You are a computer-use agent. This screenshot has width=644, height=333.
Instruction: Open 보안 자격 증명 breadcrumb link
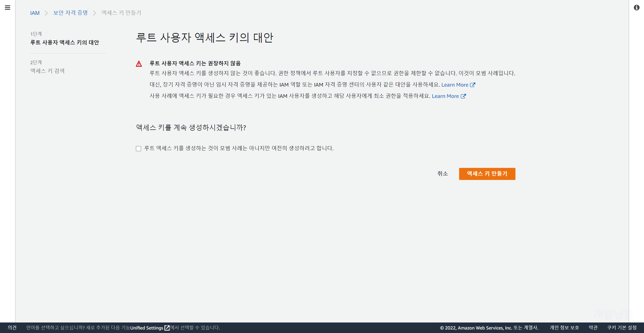[70, 13]
